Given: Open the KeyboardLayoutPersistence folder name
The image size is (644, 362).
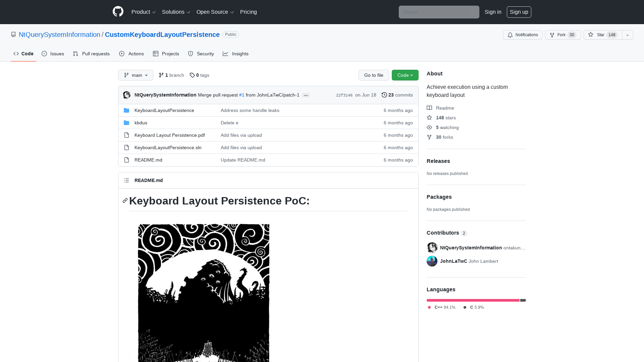Looking at the screenshot, I should coord(164,110).
